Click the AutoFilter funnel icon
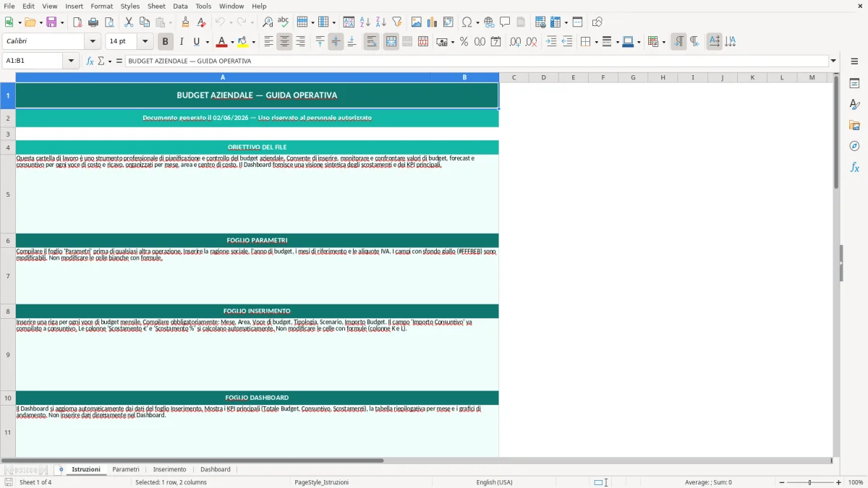The image size is (868, 488). pyautogui.click(x=397, y=22)
